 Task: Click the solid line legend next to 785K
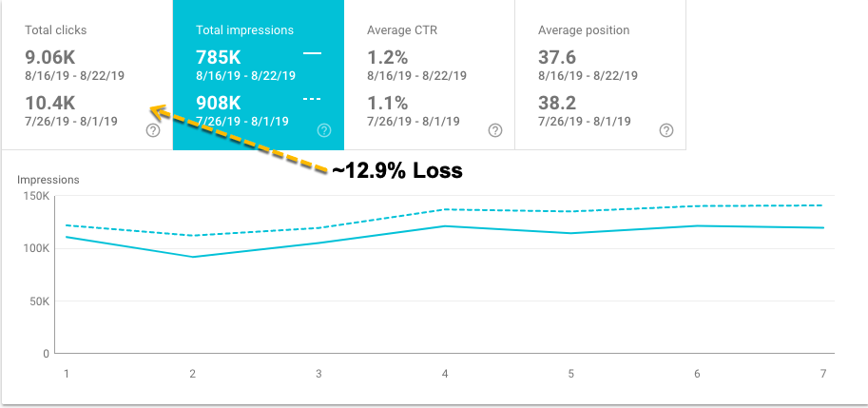312,53
